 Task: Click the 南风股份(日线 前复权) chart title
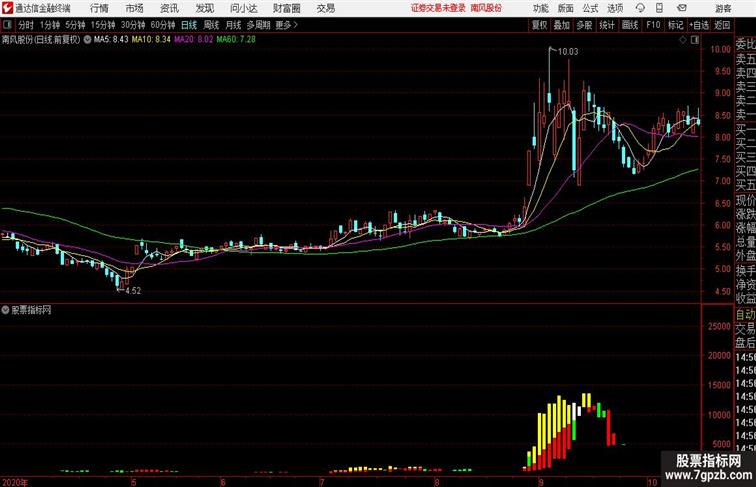(x=41, y=40)
